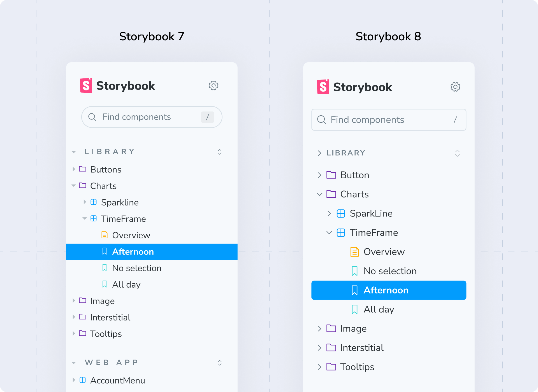Click the gear icon in the Storybook 7 sidebar
This screenshot has height=392, width=538.
pos(214,86)
